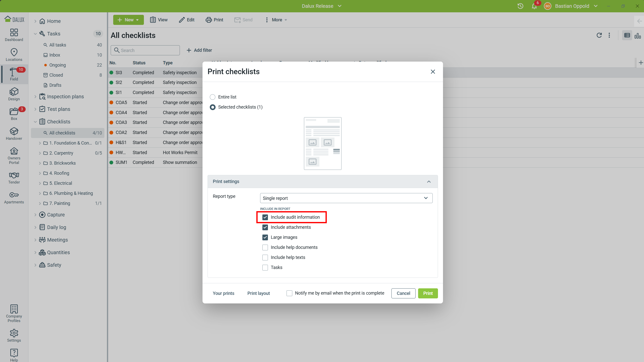Enable email notification when print completes
This screenshot has height=362, width=644.
tap(289, 293)
